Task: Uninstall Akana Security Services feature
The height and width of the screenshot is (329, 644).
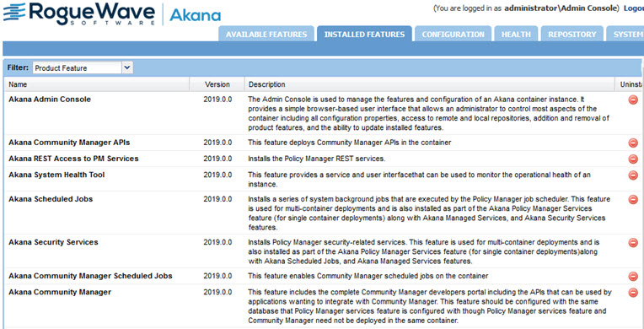Action: [633, 243]
